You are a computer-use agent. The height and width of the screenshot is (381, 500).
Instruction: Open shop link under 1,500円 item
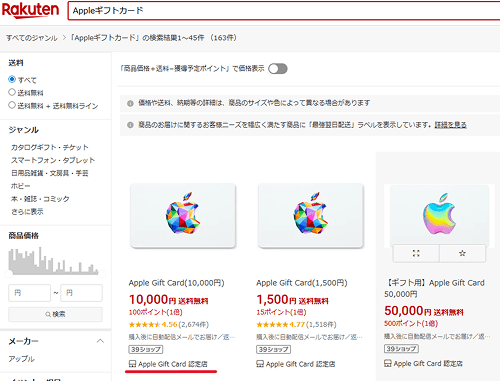[x=296, y=364]
